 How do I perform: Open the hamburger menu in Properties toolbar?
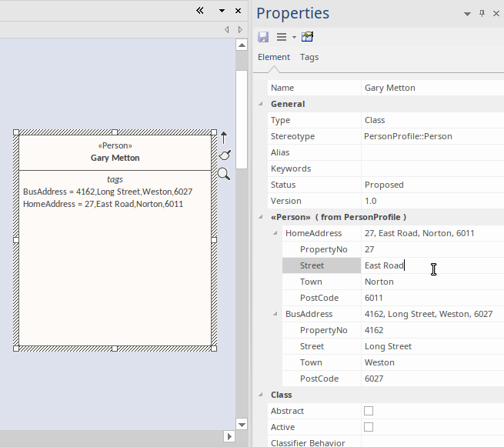282,37
